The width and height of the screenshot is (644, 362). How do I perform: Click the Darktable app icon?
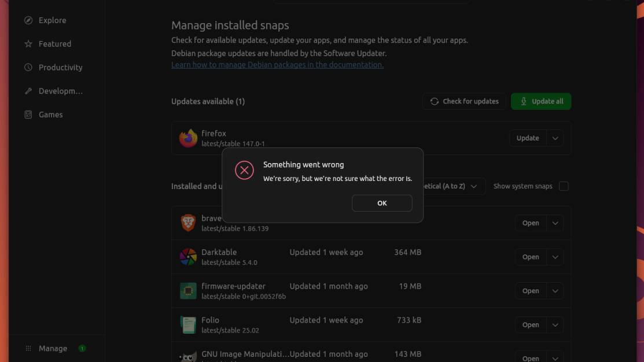tap(188, 257)
